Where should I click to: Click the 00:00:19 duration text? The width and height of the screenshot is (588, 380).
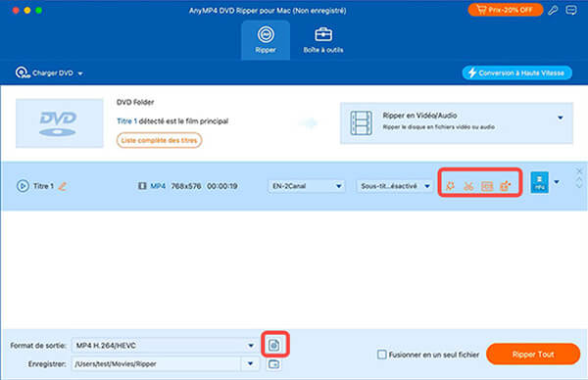click(222, 186)
